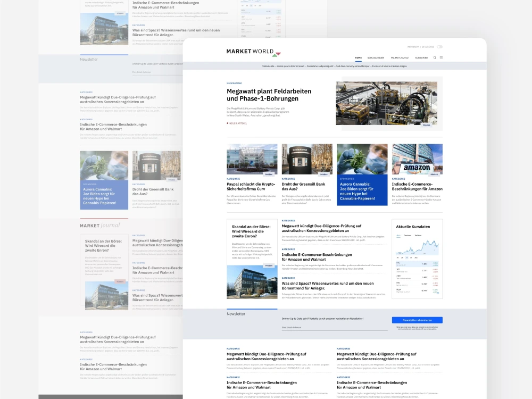Open the hamburger menu in the header

(x=440, y=57)
